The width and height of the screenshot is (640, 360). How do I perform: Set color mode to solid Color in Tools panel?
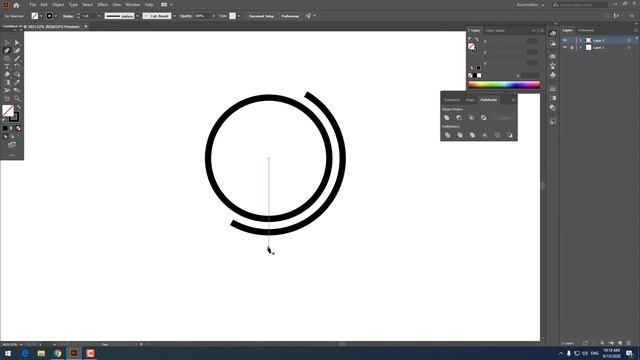[5, 128]
